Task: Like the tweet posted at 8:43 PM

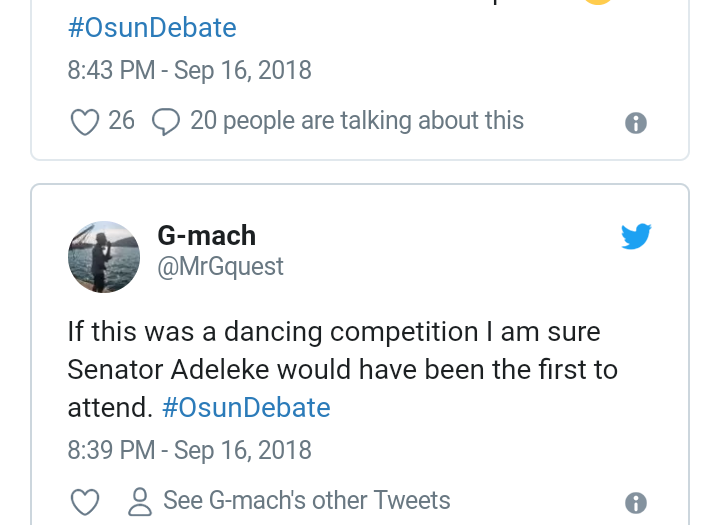Action: pos(84,122)
